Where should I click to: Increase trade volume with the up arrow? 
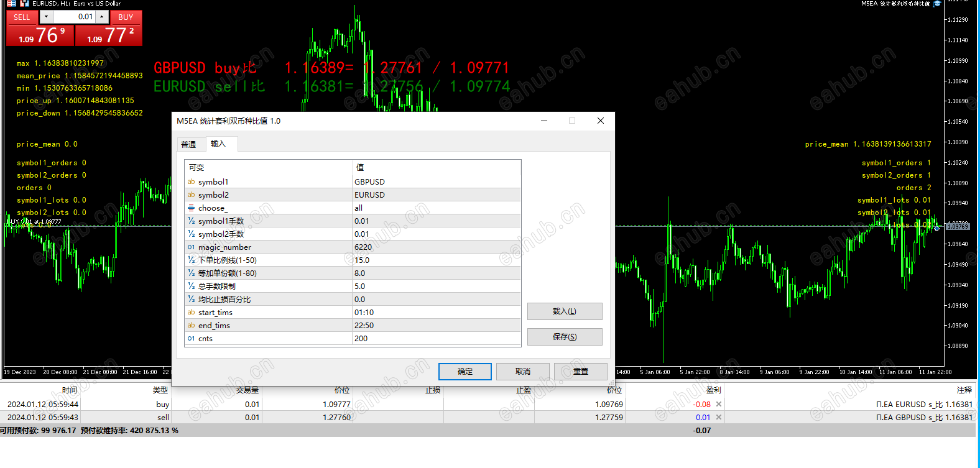[x=103, y=17]
